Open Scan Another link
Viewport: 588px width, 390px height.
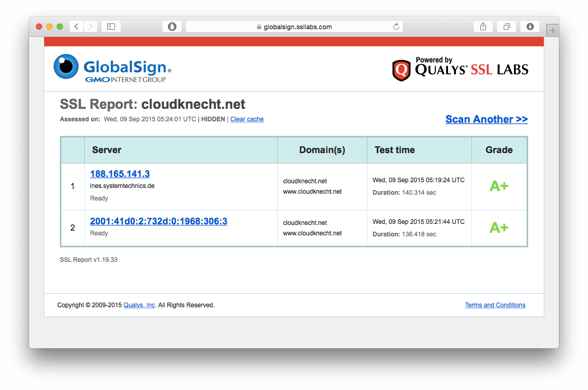pyautogui.click(x=487, y=119)
